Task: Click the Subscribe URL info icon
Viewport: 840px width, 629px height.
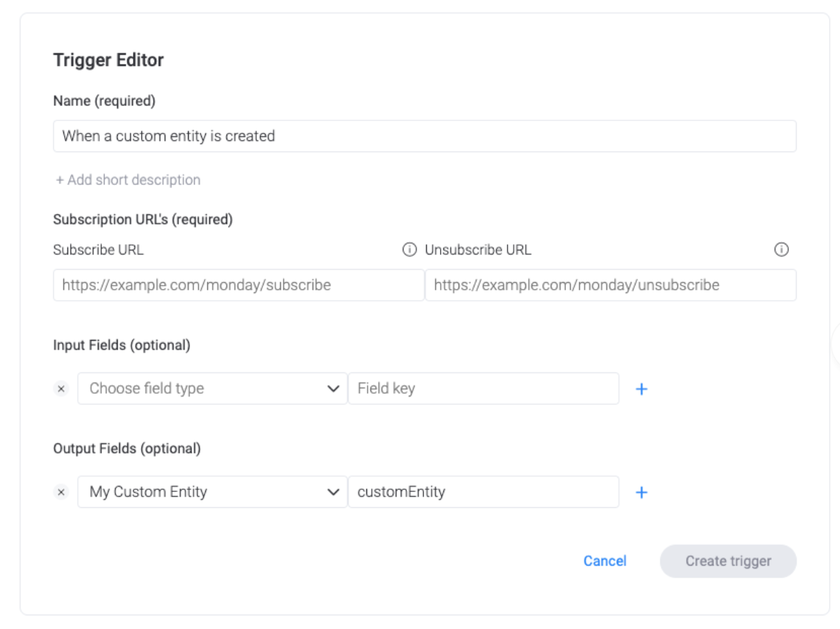Action: (x=409, y=250)
